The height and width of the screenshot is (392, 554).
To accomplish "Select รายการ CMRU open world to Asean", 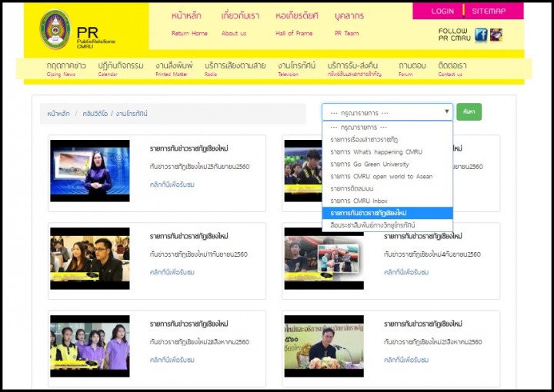I will pos(387,177).
